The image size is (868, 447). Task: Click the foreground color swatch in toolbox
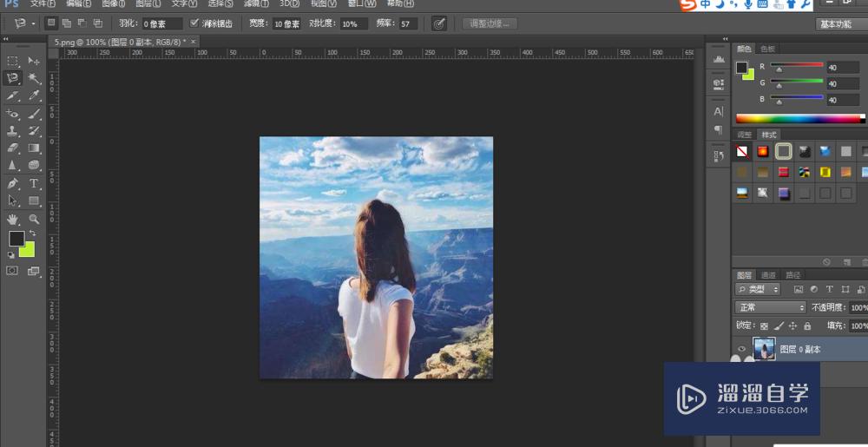(16, 239)
